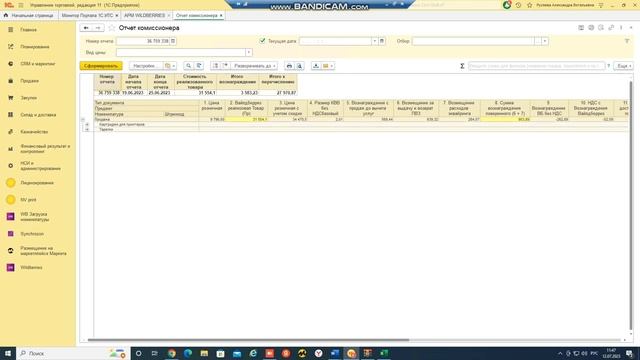This screenshot has width=640, height=360.
Task: Save report with the save icon
Action: pos(316,66)
